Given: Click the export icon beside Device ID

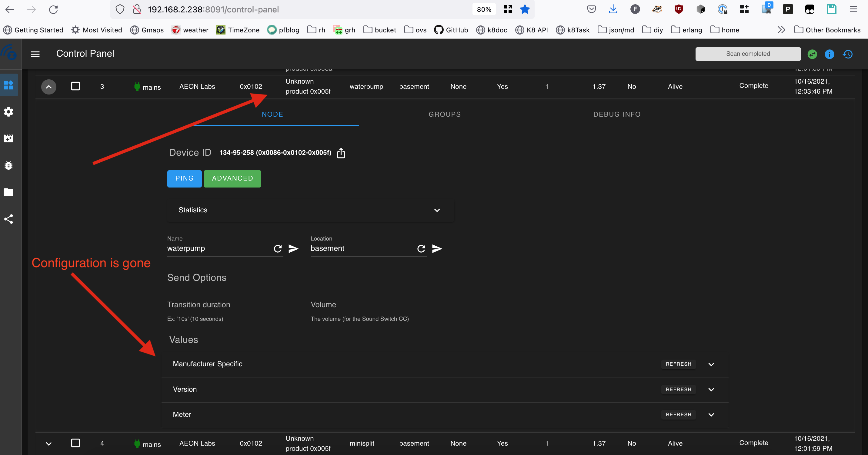Looking at the screenshot, I should pyautogui.click(x=341, y=153).
